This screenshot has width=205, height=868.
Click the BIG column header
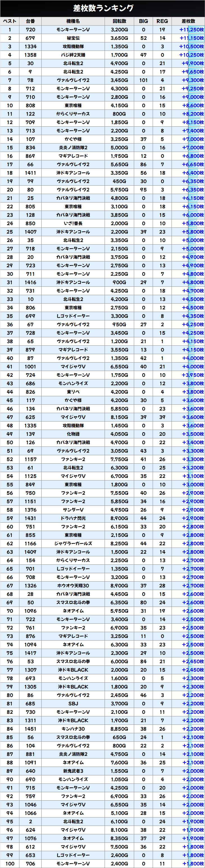point(143,21)
